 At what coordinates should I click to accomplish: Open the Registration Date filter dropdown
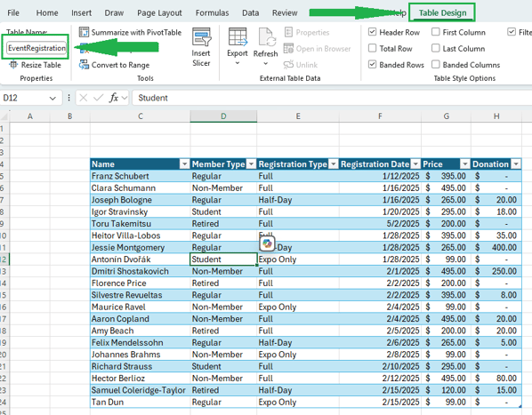[x=415, y=164]
